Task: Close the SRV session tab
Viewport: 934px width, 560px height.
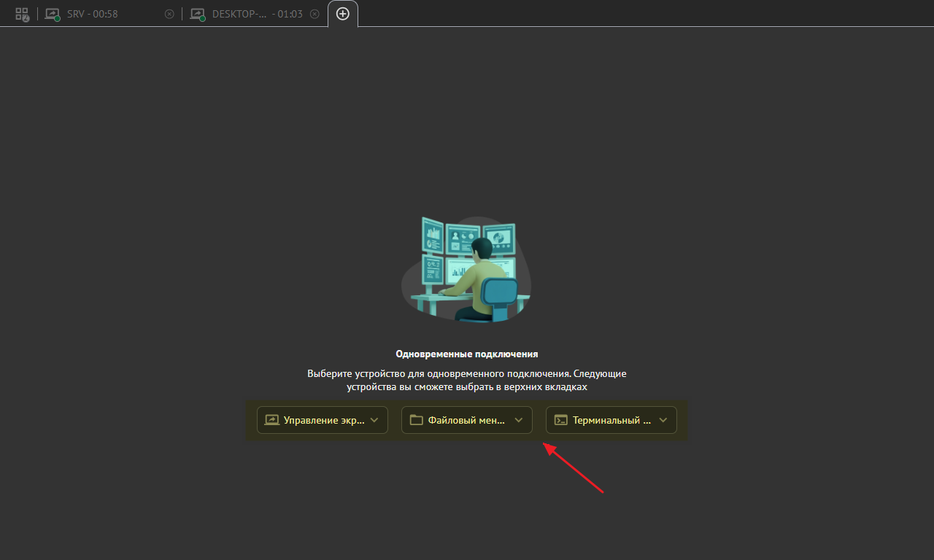Action: pyautogui.click(x=169, y=14)
